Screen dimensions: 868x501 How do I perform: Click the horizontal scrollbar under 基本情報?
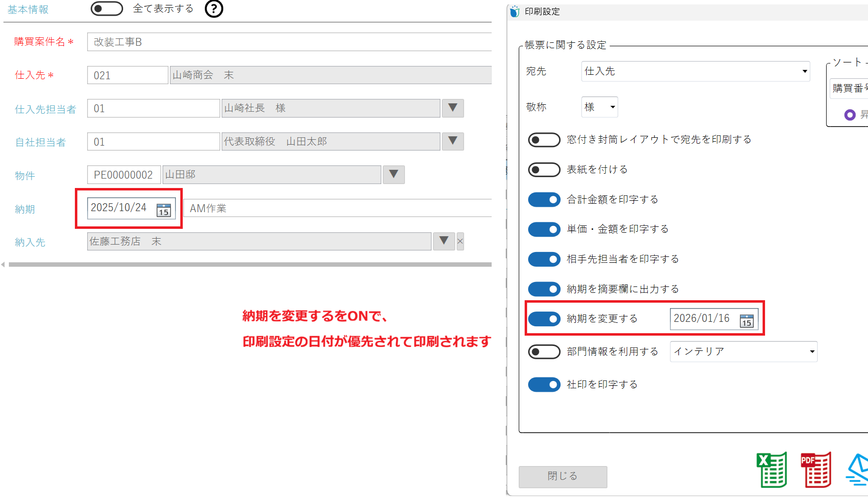(x=249, y=265)
